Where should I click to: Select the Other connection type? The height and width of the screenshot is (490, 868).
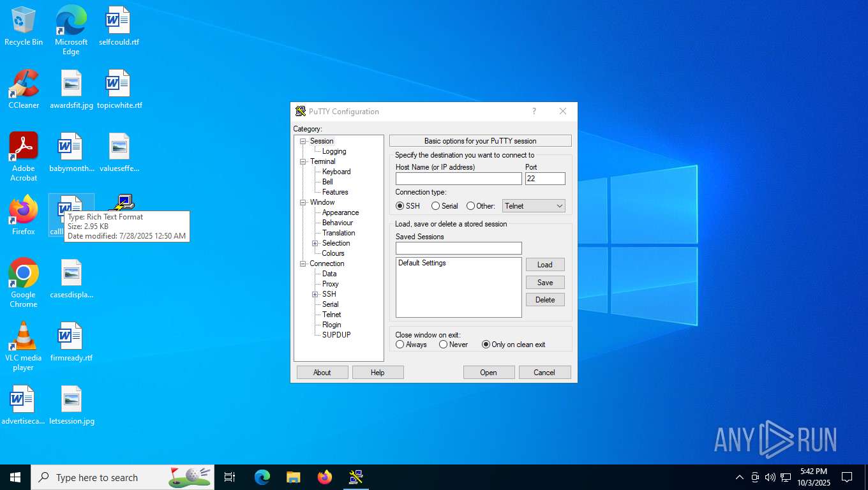(481, 206)
